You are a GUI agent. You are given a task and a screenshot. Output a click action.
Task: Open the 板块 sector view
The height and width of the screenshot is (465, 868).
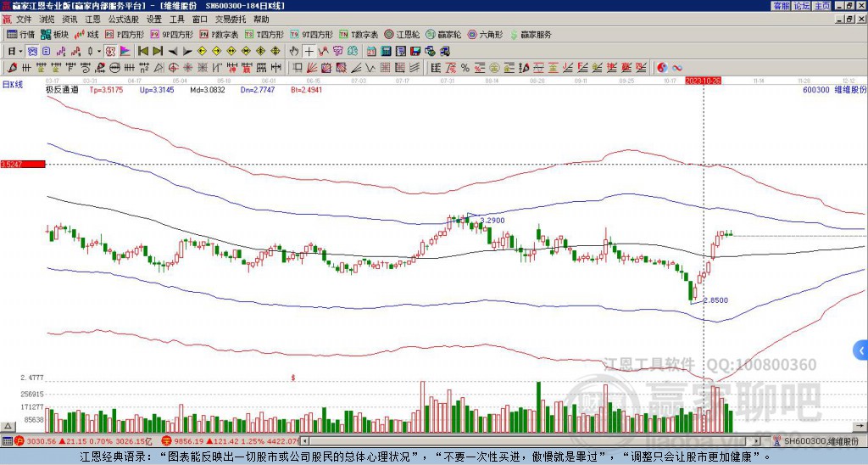click(55, 34)
